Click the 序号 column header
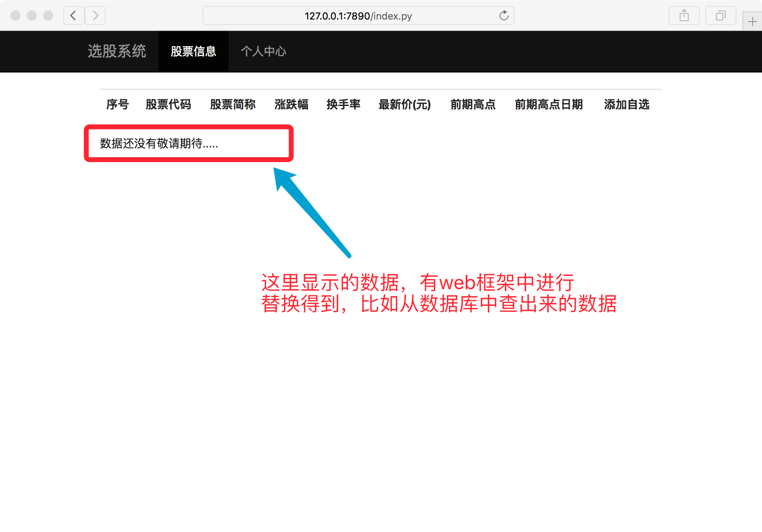The height and width of the screenshot is (532, 762). coord(117,105)
